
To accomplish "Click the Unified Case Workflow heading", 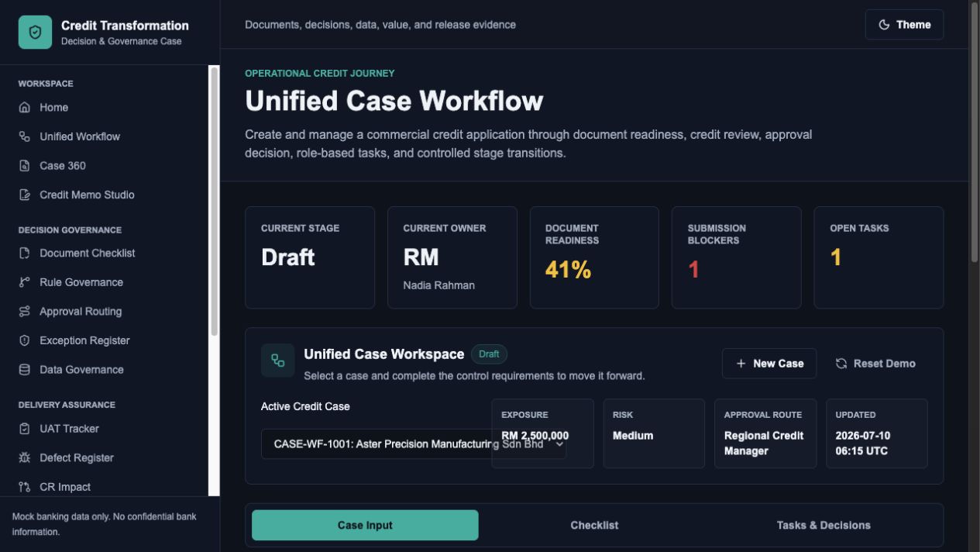I will pyautogui.click(x=394, y=102).
